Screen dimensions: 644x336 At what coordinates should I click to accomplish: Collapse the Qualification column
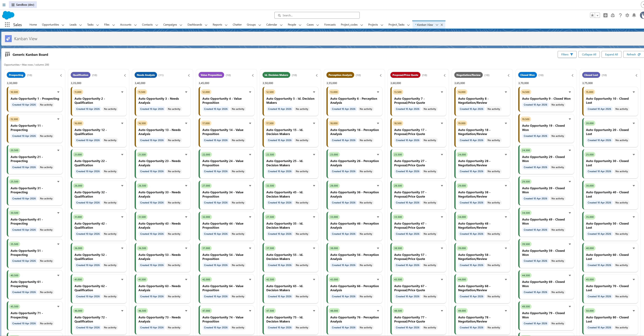tap(125, 75)
